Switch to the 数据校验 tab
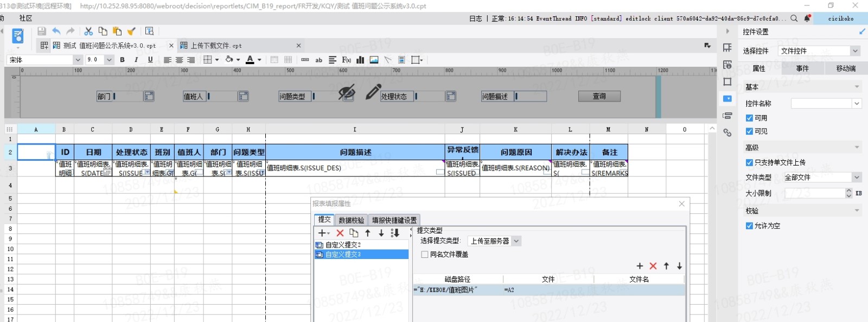The width and height of the screenshot is (868, 322). [351, 220]
